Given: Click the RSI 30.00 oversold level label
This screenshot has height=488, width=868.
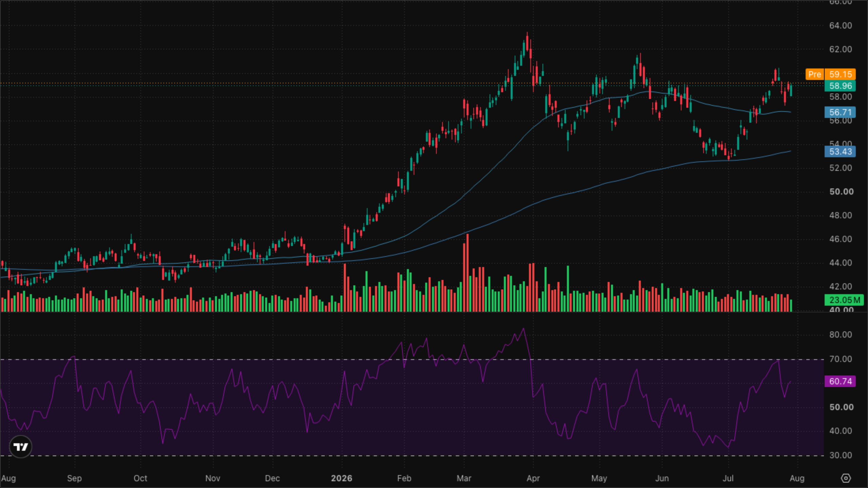Looking at the screenshot, I should click(x=841, y=455).
